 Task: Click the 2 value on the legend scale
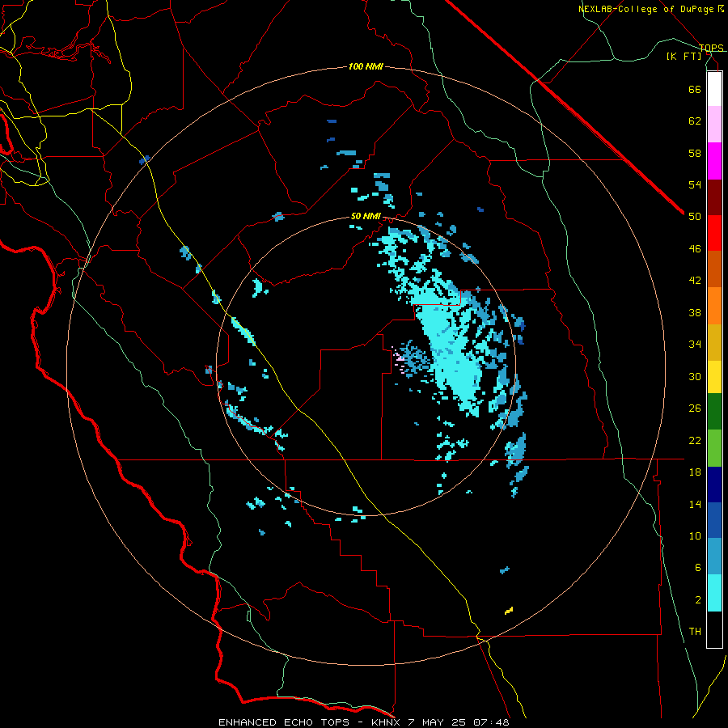tap(698, 600)
